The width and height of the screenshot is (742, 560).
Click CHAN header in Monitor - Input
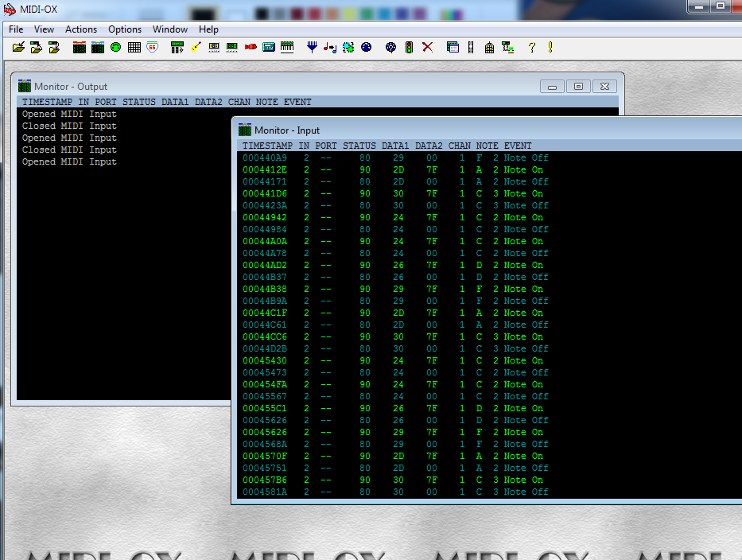(460, 146)
